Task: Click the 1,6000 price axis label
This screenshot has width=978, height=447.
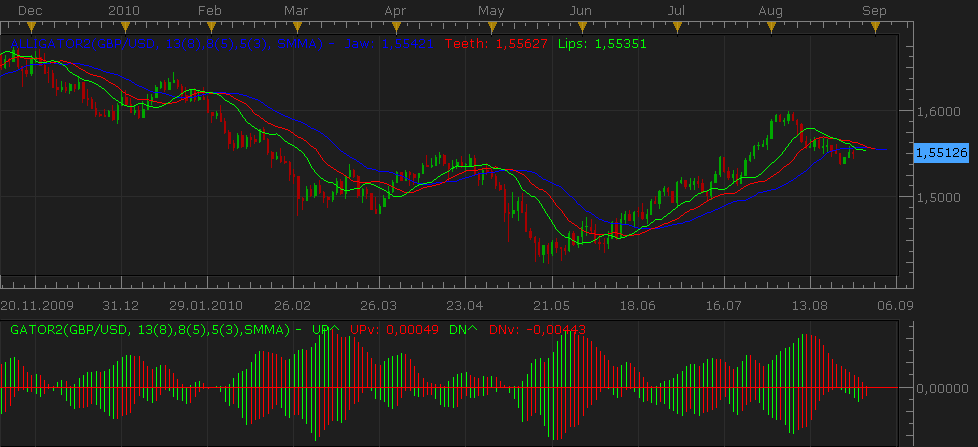Action: 938,111
